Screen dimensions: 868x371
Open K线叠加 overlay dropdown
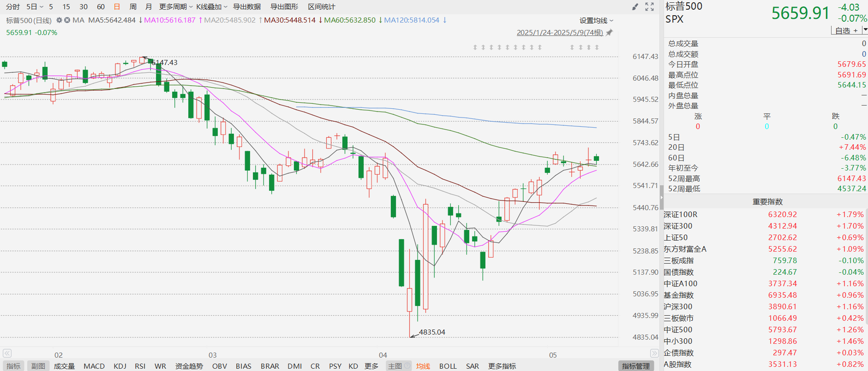click(x=212, y=7)
